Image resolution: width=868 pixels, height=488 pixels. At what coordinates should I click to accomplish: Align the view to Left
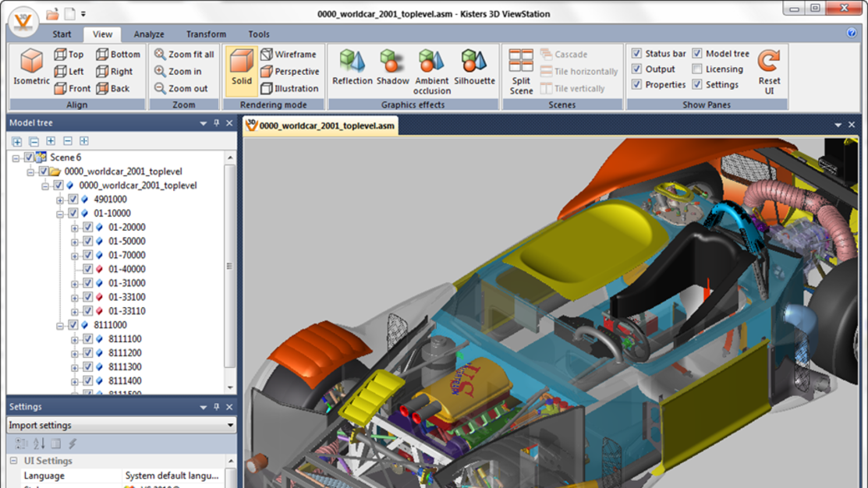click(x=69, y=72)
